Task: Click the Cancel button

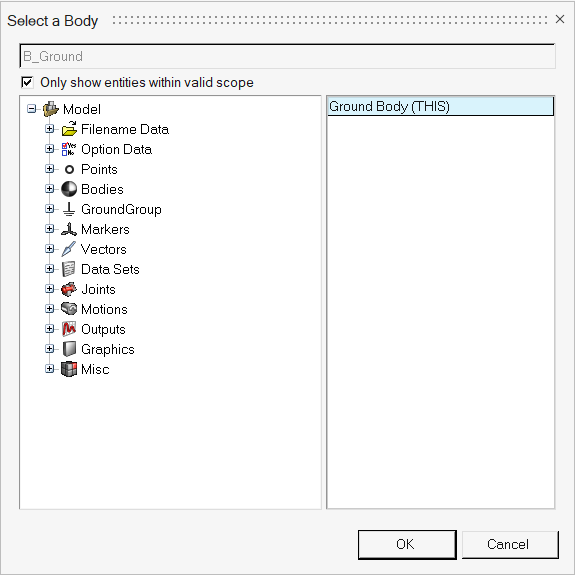Action: pyautogui.click(x=510, y=545)
